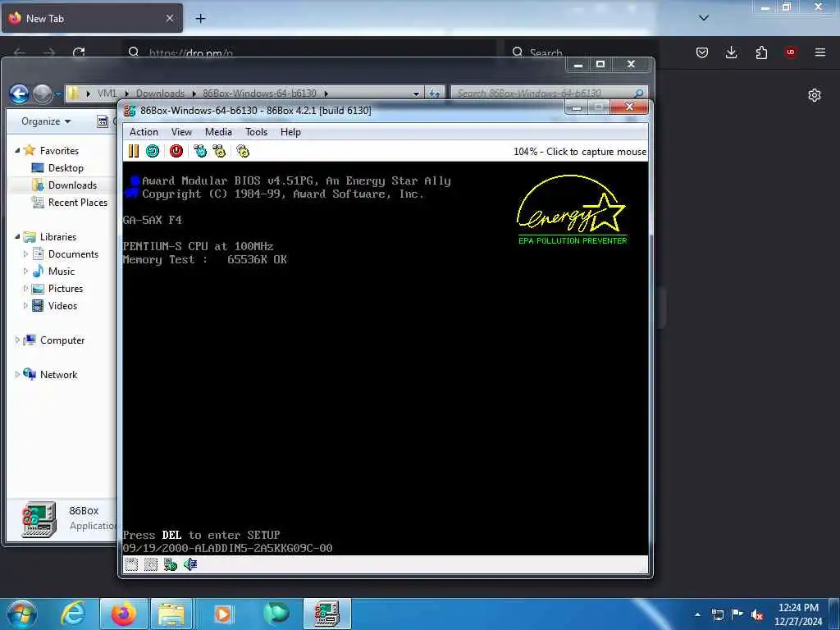Reload the Firefox page
Viewport: 840px width, 630px height.
[79, 52]
